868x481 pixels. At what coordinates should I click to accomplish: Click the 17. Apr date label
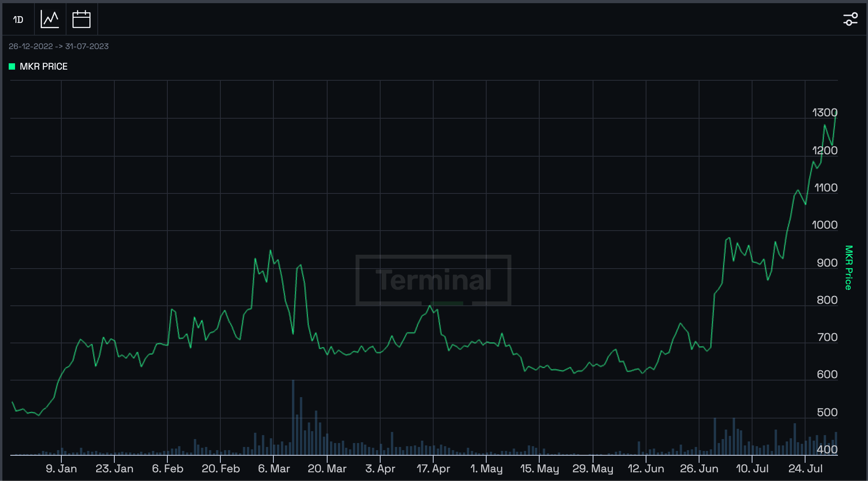(433, 469)
